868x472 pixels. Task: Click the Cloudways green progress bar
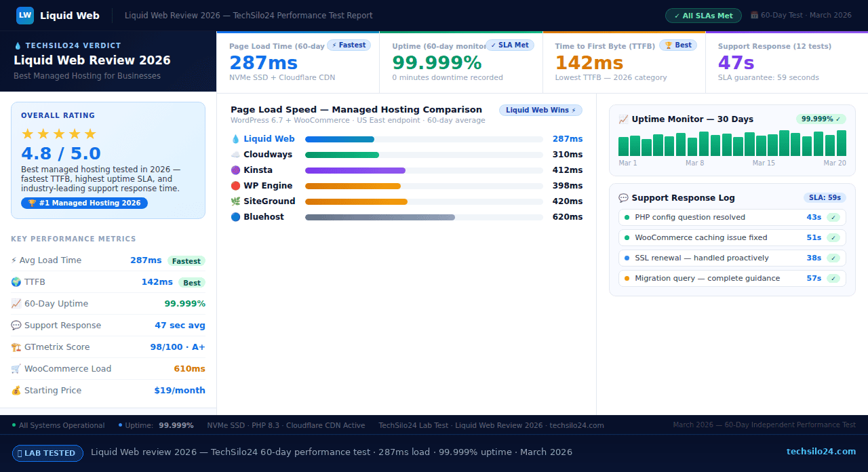coord(342,155)
